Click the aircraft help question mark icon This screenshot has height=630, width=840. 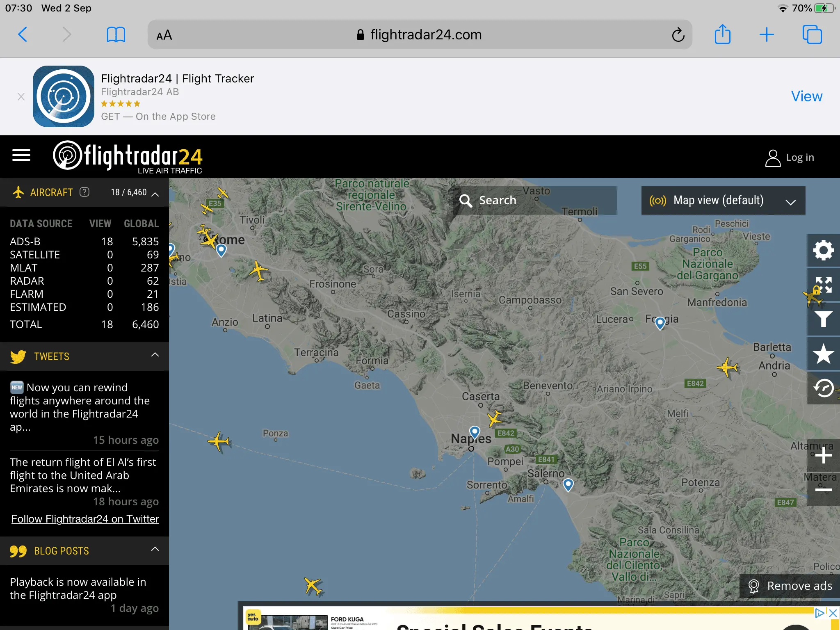(x=84, y=192)
